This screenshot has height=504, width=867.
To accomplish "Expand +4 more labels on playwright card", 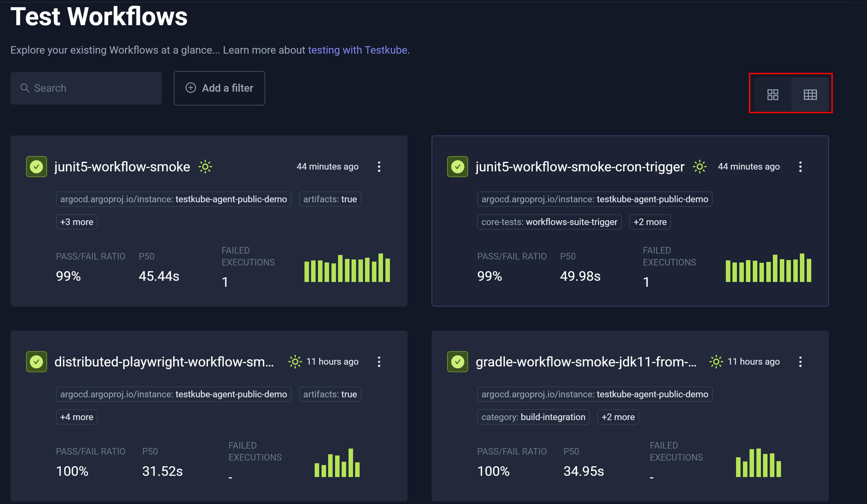I will click(77, 417).
